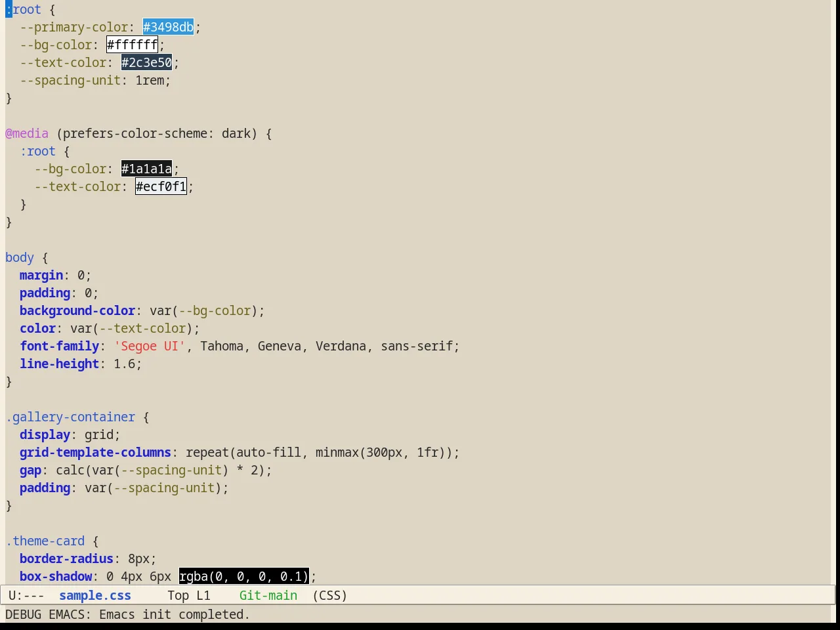Click the background-color property

tap(77, 310)
